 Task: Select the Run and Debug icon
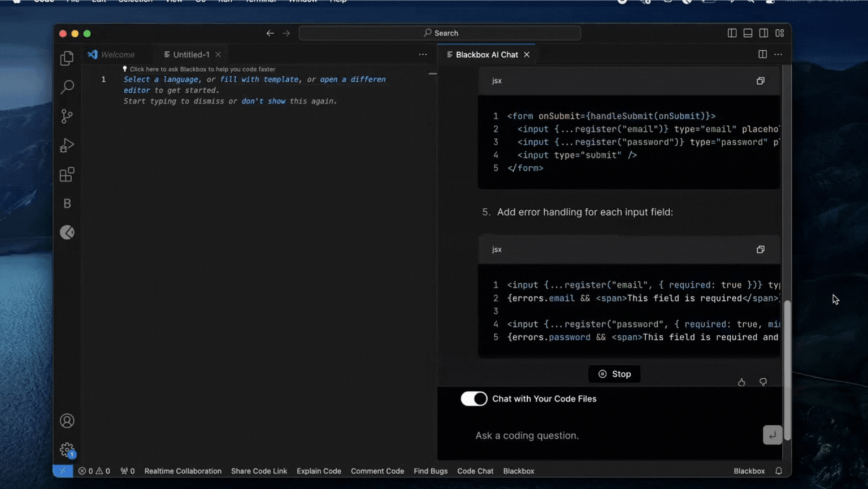coord(67,145)
